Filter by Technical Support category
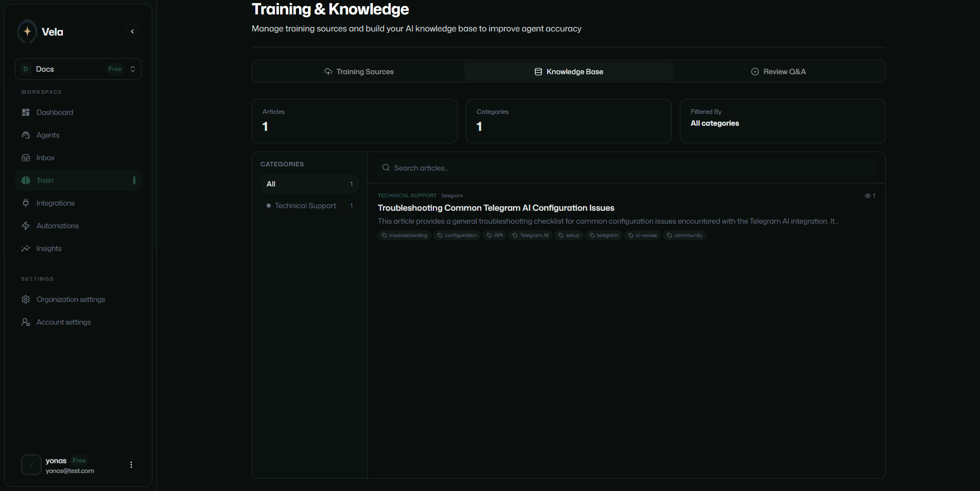Viewport: 980px width, 491px height. point(309,206)
